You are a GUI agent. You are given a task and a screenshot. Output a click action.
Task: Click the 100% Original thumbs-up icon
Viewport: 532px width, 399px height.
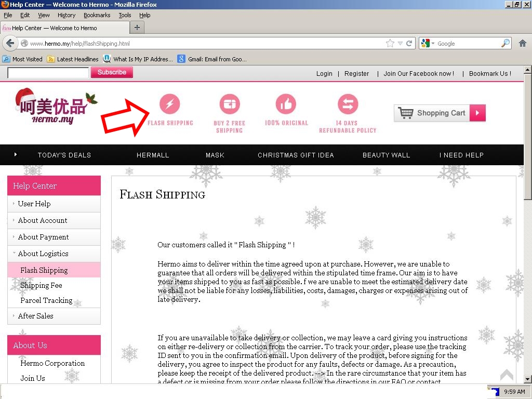click(x=286, y=104)
